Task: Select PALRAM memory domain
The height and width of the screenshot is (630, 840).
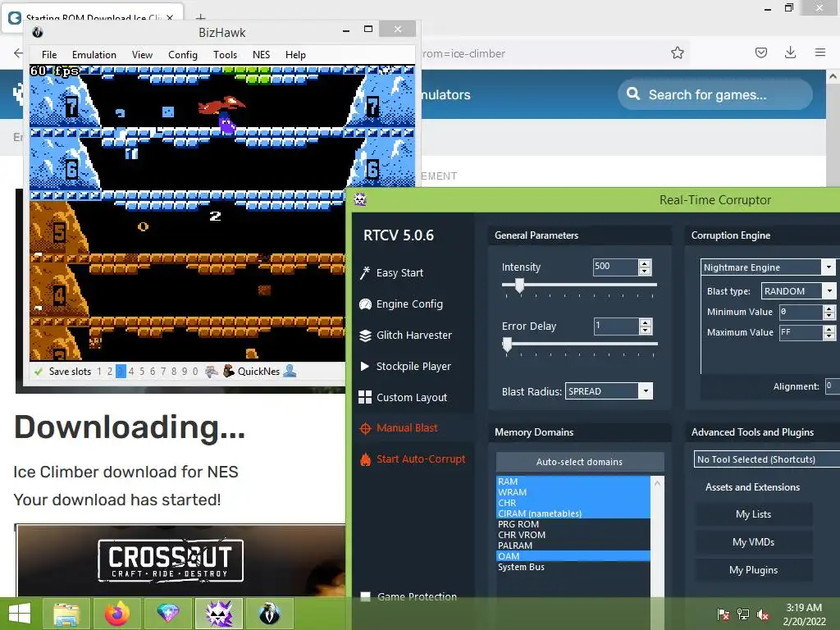Action: [x=573, y=546]
